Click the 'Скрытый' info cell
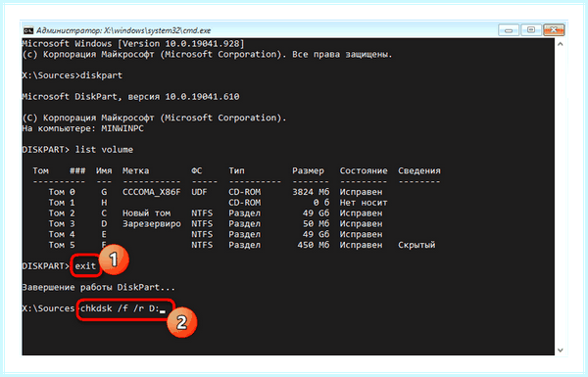Screen dimensions: 588x377 tap(416, 245)
